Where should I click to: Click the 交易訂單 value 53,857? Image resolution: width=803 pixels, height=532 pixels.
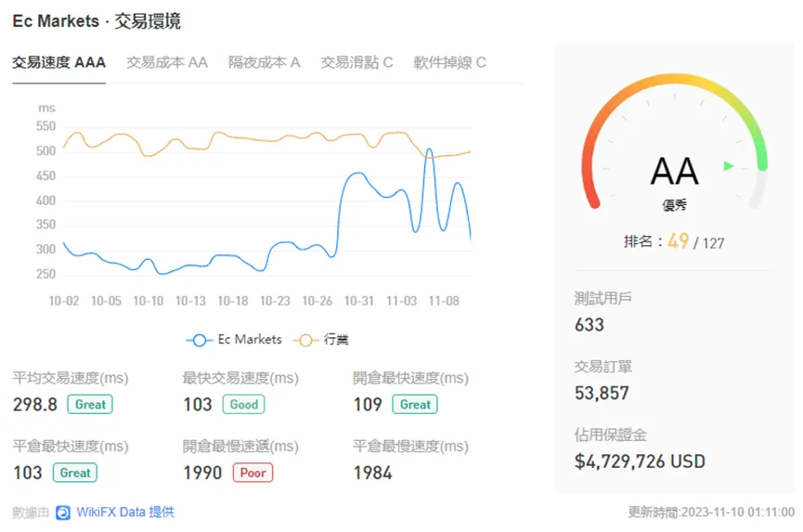[602, 394]
